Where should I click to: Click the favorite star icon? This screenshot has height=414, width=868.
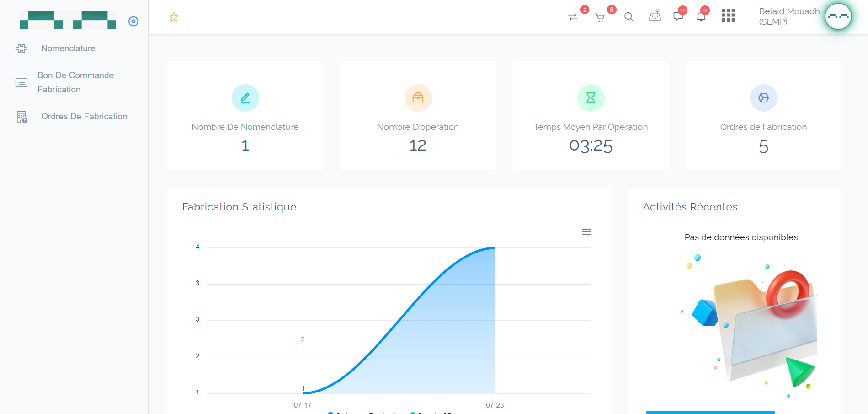pyautogui.click(x=174, y=17)
